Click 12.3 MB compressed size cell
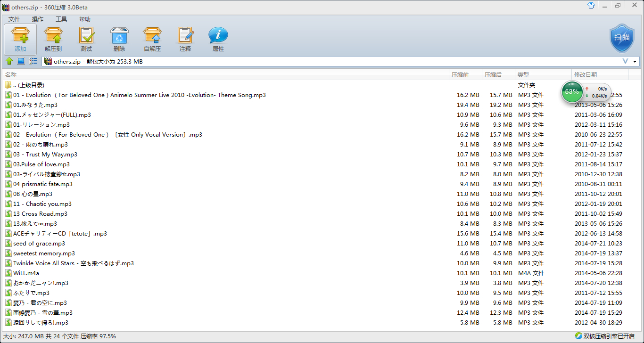644x343 pixels. point(501,313)
